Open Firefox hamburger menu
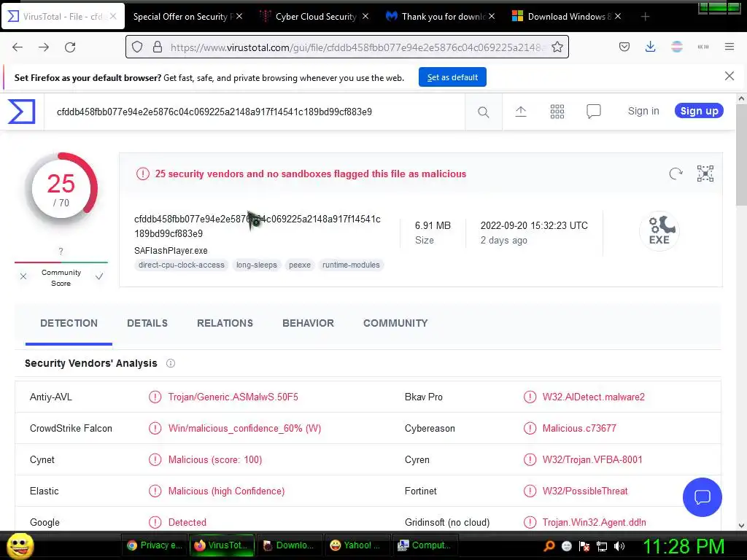The image size is (747, 560). click(729, 47)
